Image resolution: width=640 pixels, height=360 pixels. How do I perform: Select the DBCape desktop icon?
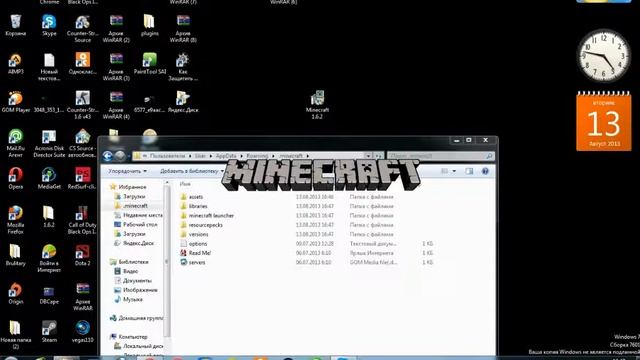click(x=49, y=293)
